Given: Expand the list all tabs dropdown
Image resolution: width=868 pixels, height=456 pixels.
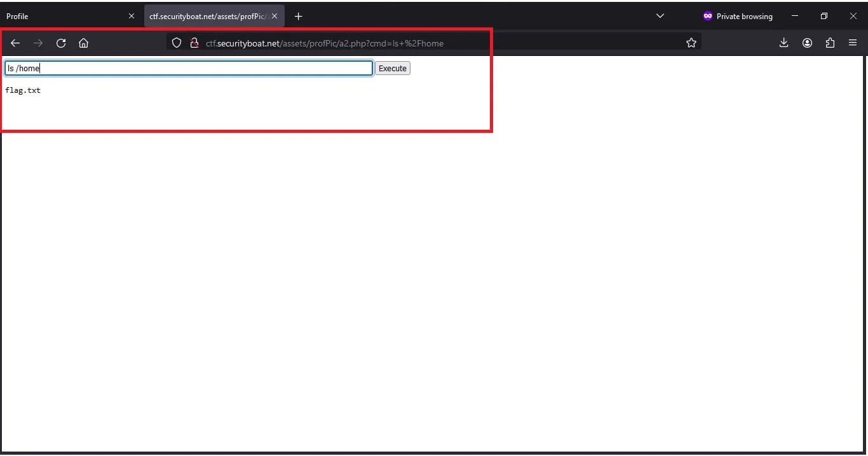Looking at the screenshot, I should (660, 16).
